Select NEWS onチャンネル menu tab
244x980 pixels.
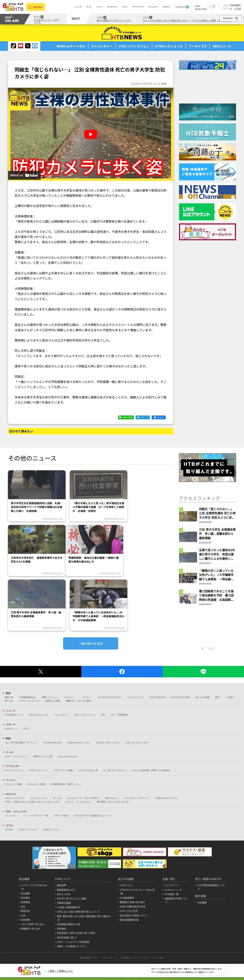[71, 46]
